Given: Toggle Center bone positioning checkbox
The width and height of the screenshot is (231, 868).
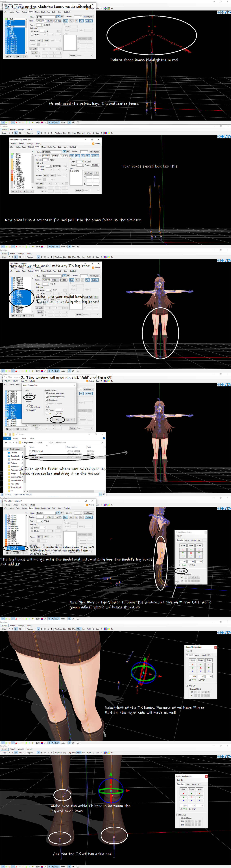Looking at the screenshot, I should click(x=46, y=397).
